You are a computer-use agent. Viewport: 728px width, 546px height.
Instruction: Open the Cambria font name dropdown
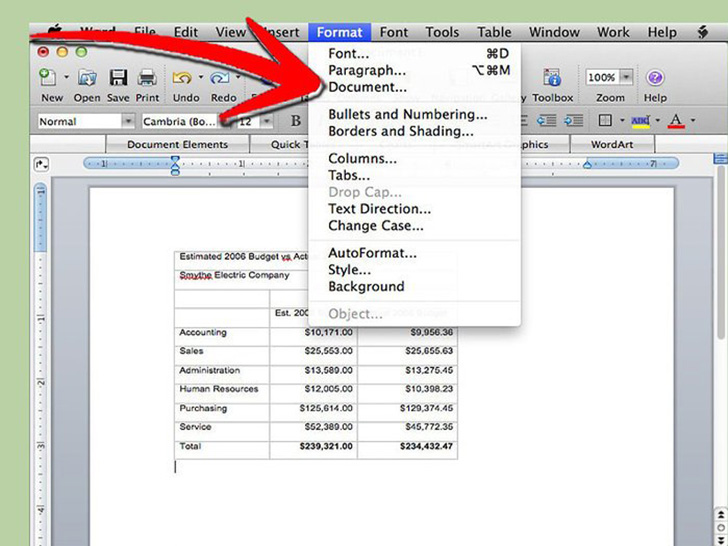click(225, 122)
